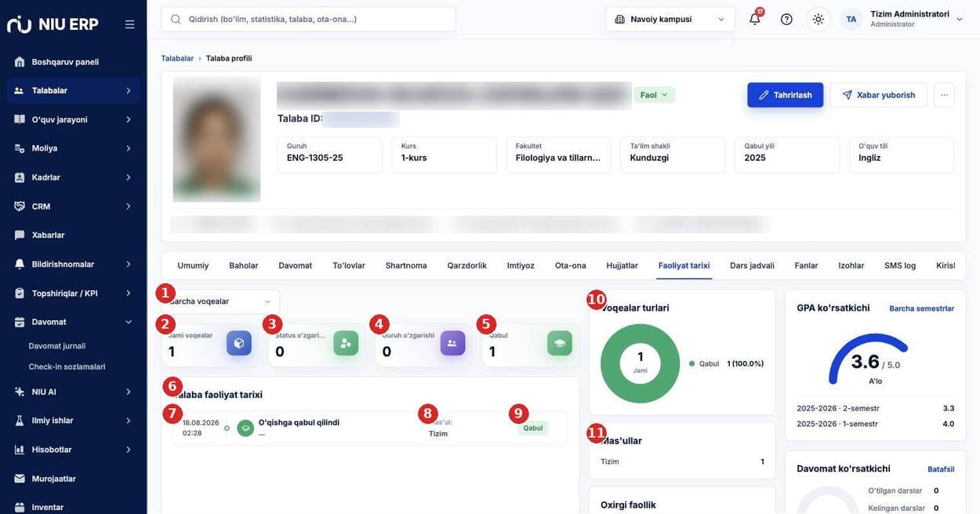Screen dimensions: 980x514
Task: Open Tizim Administratori user menu chevron
Action: 960,19
